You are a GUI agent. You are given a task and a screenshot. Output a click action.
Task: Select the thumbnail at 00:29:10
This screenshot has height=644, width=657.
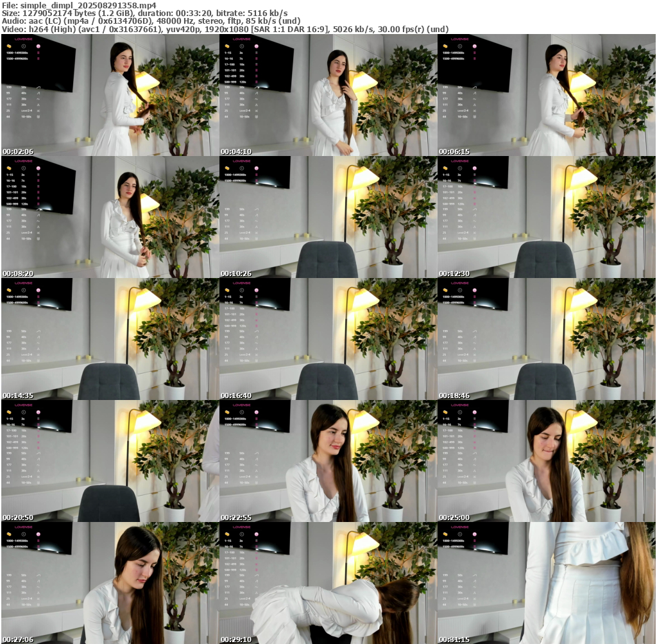point(328,583)
